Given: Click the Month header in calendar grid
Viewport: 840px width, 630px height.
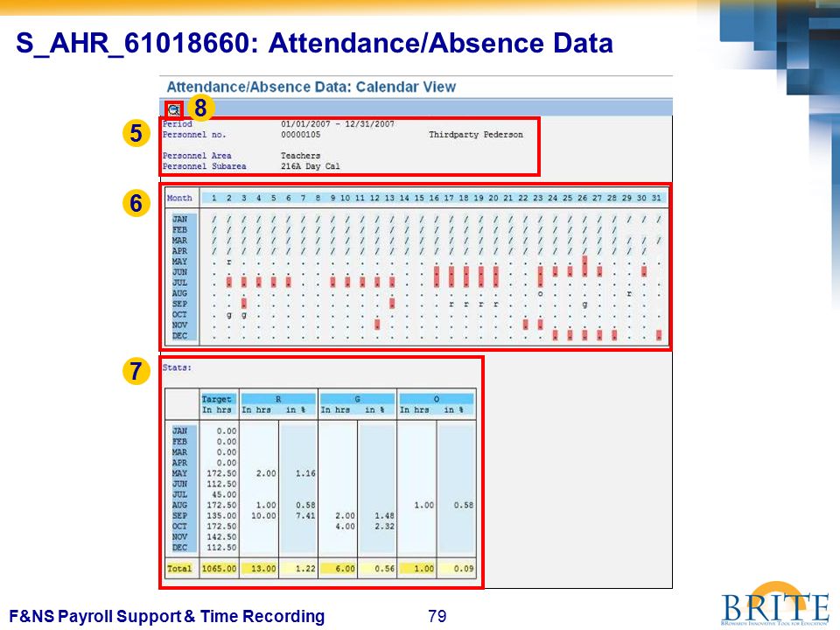Looking at the screenshot, I should click(x=179, y=198).
